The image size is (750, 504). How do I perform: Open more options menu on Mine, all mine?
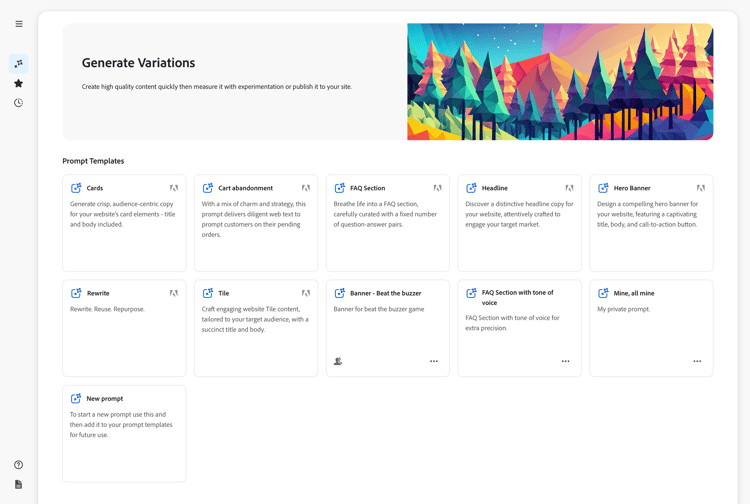coord(697,361)
